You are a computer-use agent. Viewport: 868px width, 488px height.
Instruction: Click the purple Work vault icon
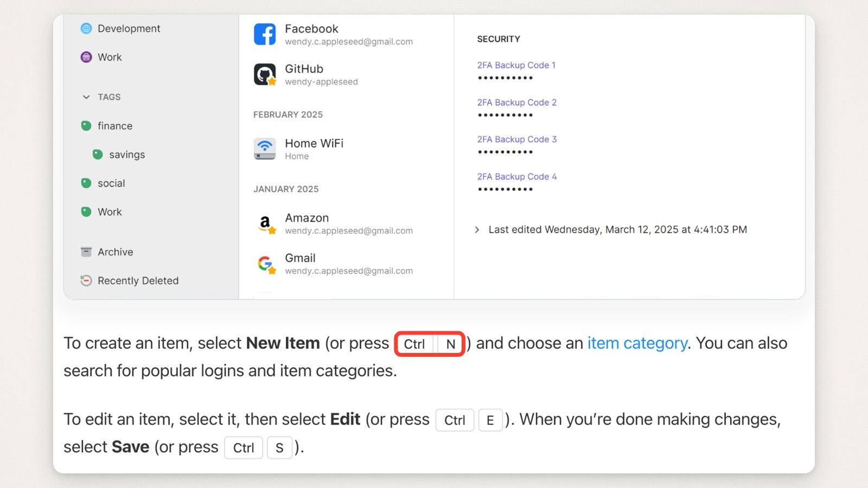(86, 57)
